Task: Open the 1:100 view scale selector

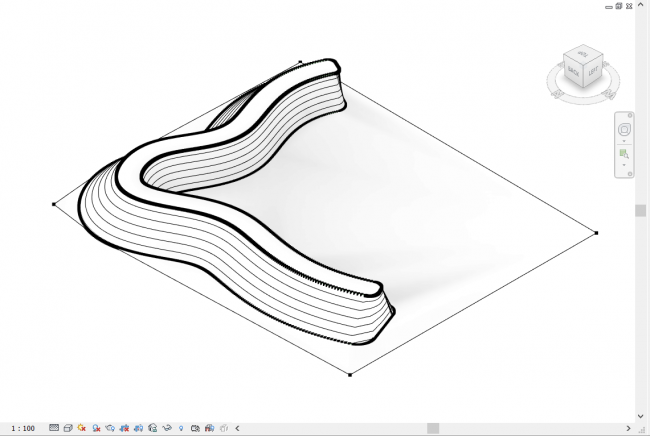Action: pyautogui.click(x=19, y=428)
